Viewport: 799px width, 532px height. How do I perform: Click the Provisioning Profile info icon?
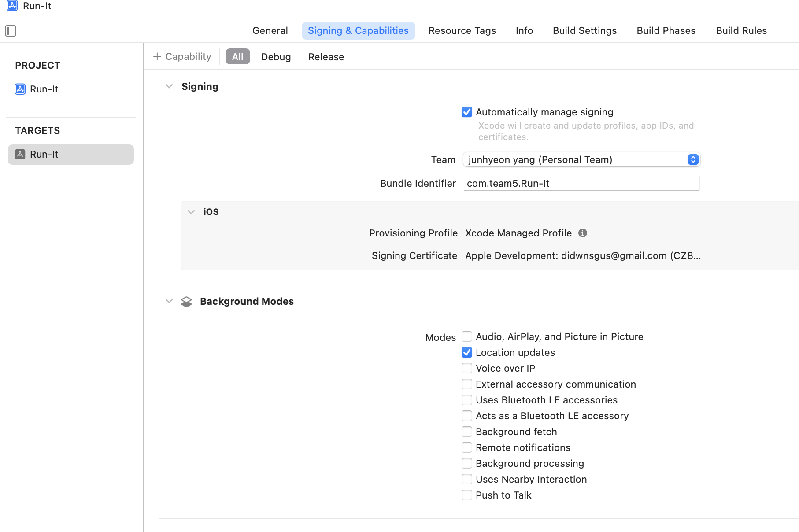(x=583, y=233)
